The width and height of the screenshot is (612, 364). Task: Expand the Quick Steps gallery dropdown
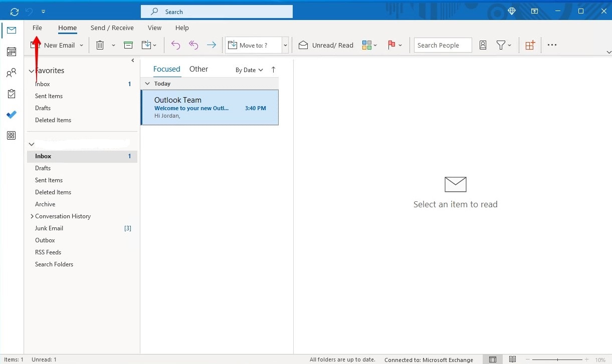coord(285,45)
